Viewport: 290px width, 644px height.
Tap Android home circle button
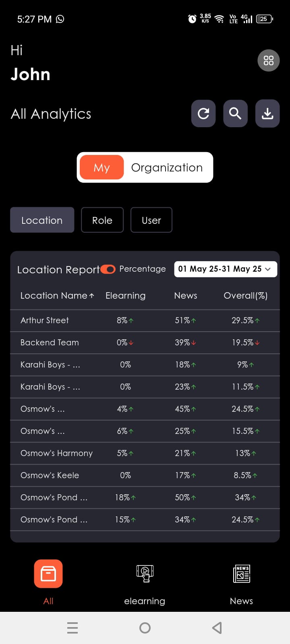(x=145, y=627)
